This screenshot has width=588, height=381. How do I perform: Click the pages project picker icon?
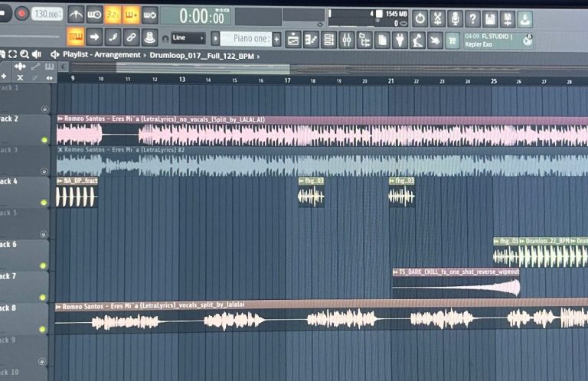382,40
